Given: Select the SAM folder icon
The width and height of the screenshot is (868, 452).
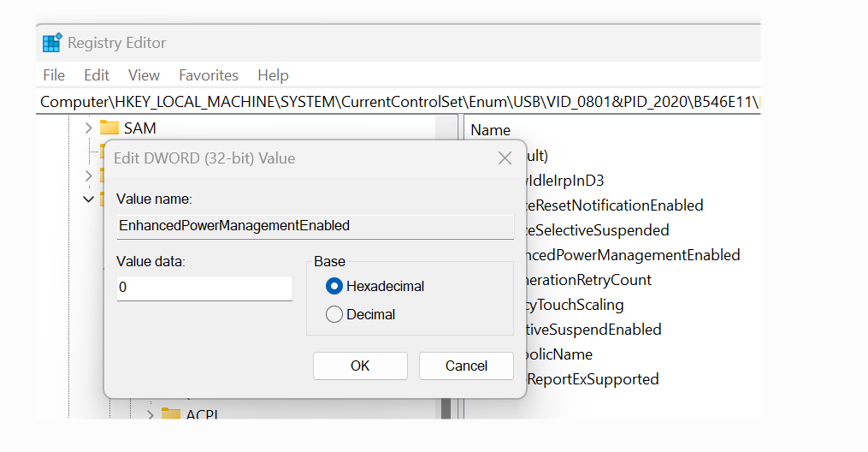Looking at the screenshot, I should click(109, 128).
